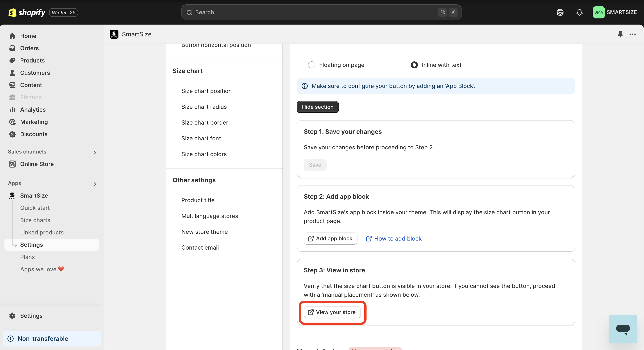The image size is (644, 350).
Task: Click the SmartSize icon in Apps list
Action: 12,195
